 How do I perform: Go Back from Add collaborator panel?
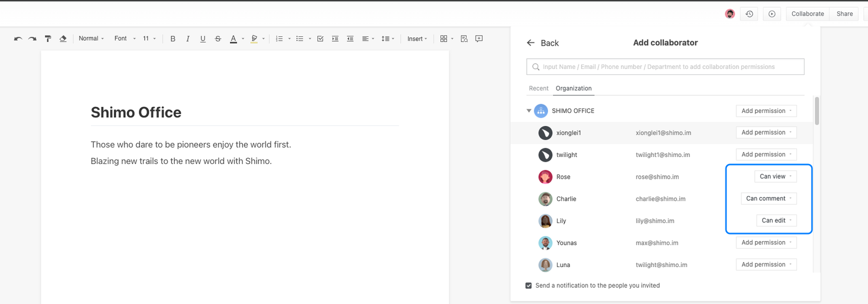tap(542, 43)
